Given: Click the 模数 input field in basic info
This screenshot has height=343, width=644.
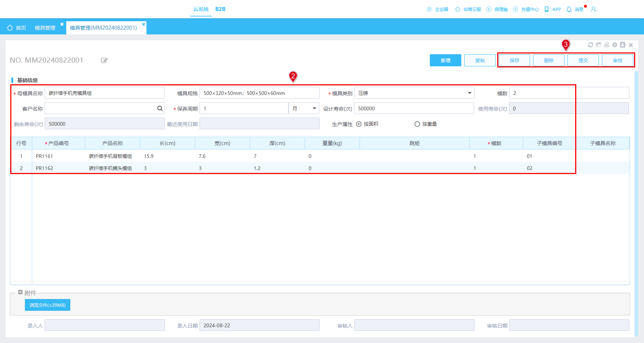Looking at the screenshot, I should 569,93.
